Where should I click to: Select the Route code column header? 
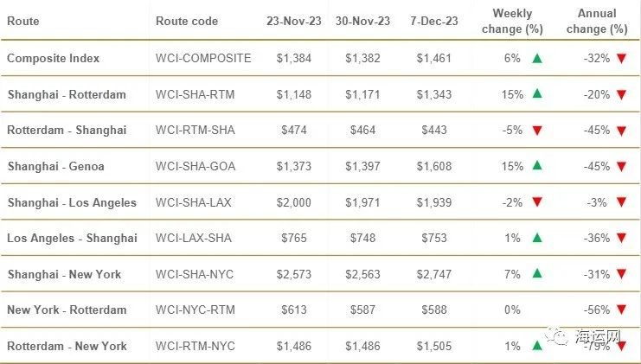(x=187, y=21)
